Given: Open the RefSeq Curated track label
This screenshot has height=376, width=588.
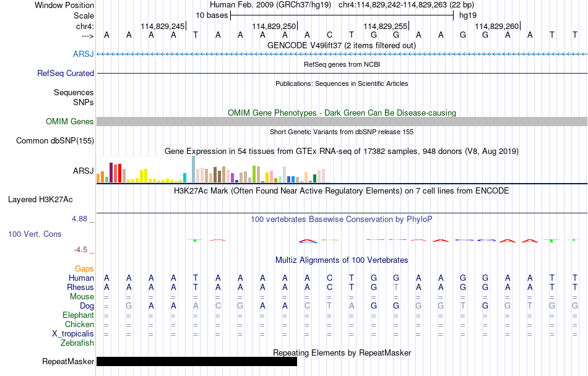Looking at the screenshot, I should point(66,74).
